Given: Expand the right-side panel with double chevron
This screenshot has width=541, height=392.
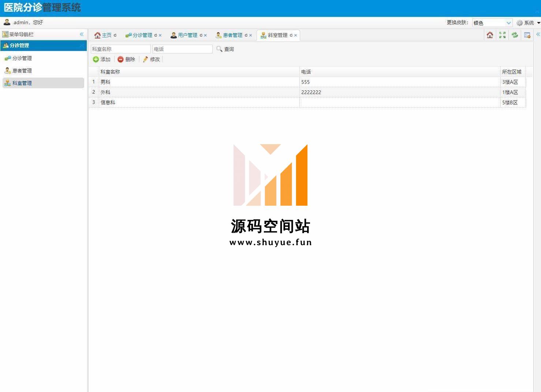Looking at the screenshot, I should coord(538,34).
